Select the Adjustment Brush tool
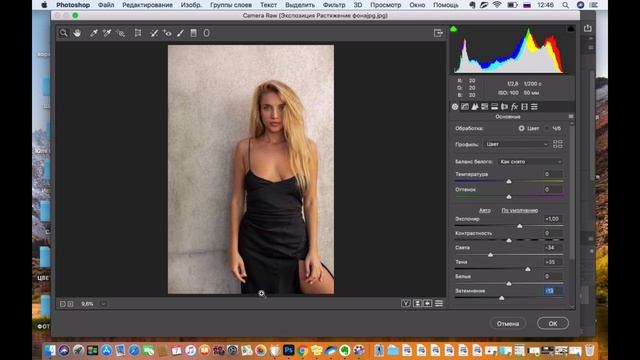This screenshot has height=360, width=640. coord(180,33)
